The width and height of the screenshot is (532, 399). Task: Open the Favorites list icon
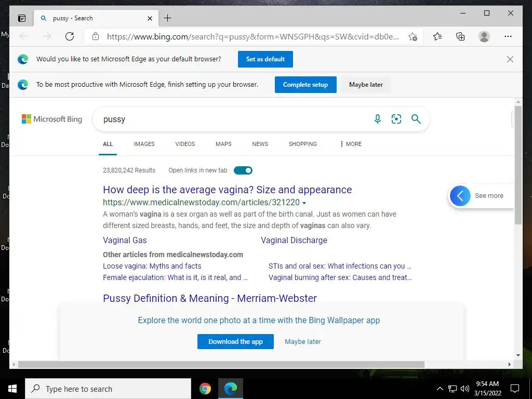437,36
